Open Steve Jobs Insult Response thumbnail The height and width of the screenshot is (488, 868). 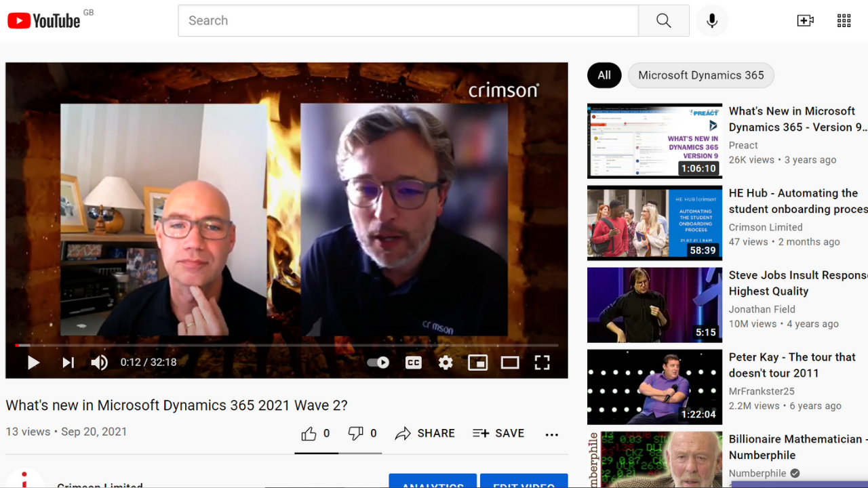click(x=654, y=304)
